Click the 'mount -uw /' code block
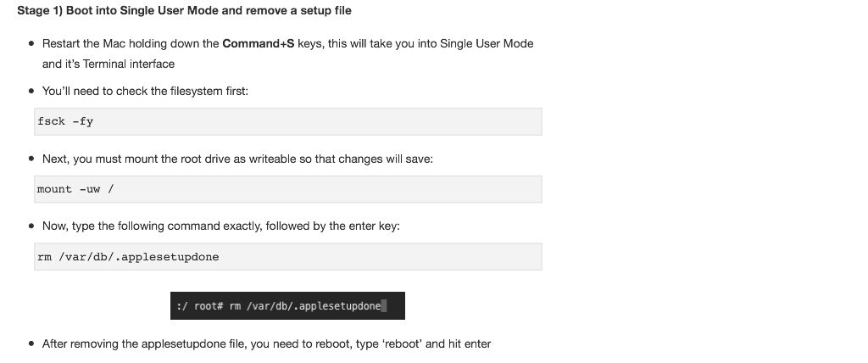Screen dimensions: 868x363 [288, 189]
